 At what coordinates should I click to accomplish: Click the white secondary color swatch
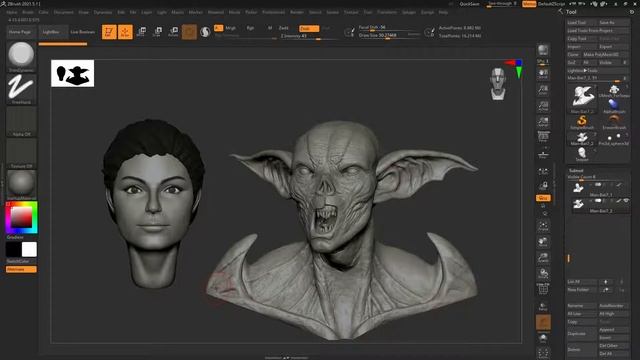click(29, 249)
